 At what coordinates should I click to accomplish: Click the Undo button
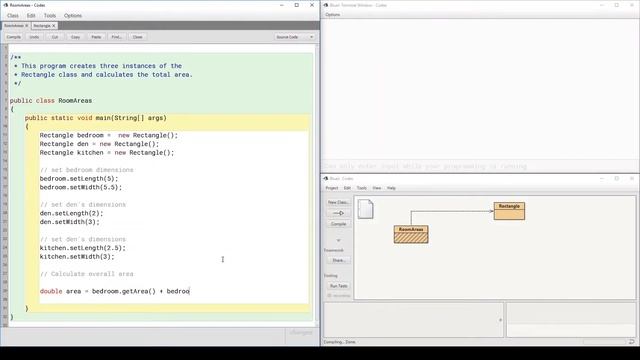tap(34, 37)
